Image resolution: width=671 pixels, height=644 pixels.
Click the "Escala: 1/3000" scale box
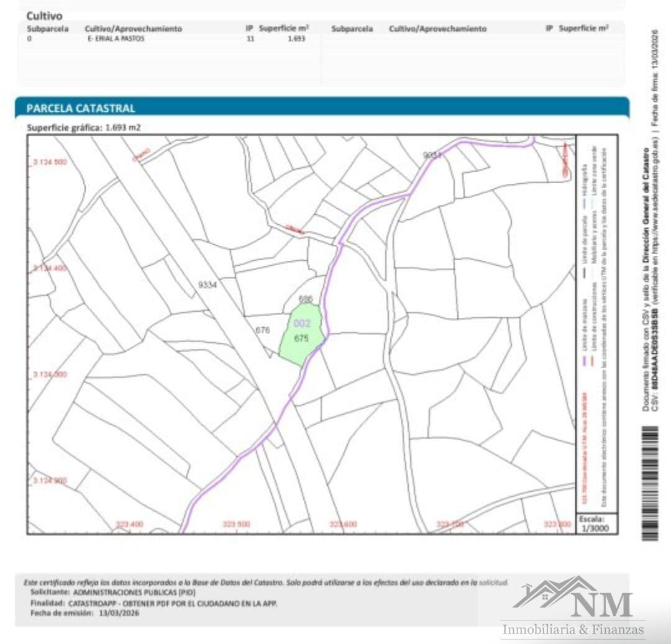tap(597, 524)
